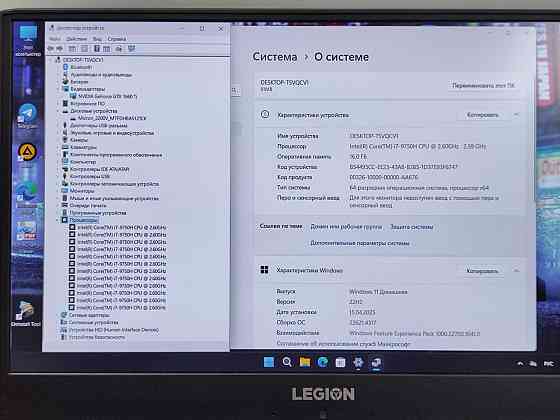
Task: Select NVIDIA GeForce GTX 1660 Ti device
Action: click(x=108, y=96)
